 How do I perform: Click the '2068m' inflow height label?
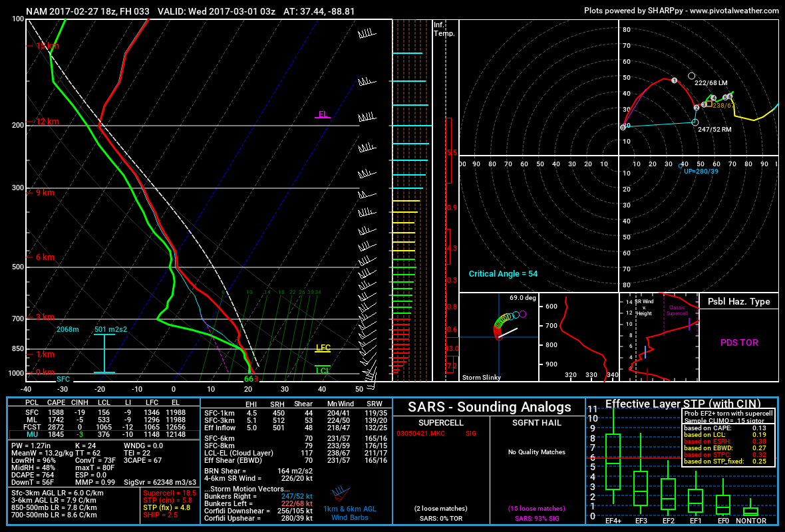tap(68, 329)
